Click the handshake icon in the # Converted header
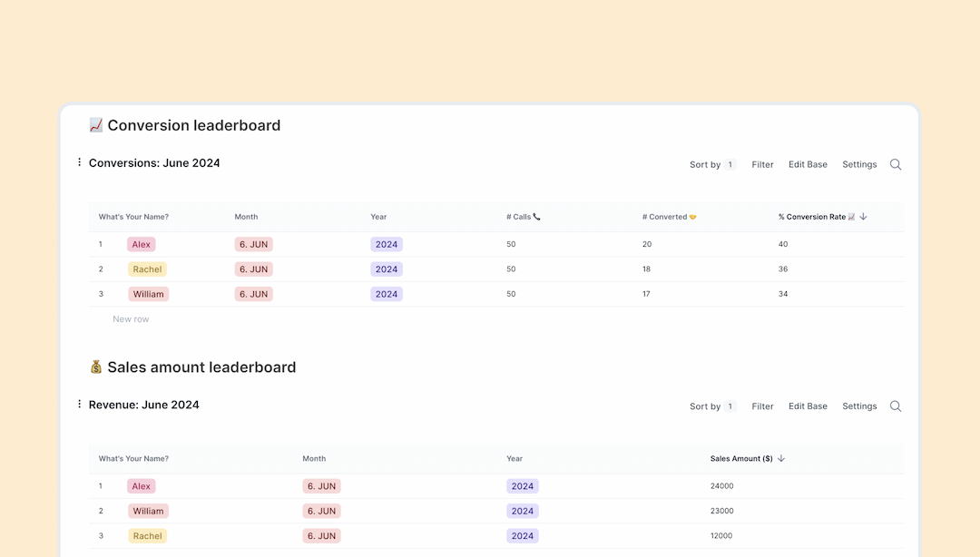Viewport: 980px width, 557px height. click(692, 216)
